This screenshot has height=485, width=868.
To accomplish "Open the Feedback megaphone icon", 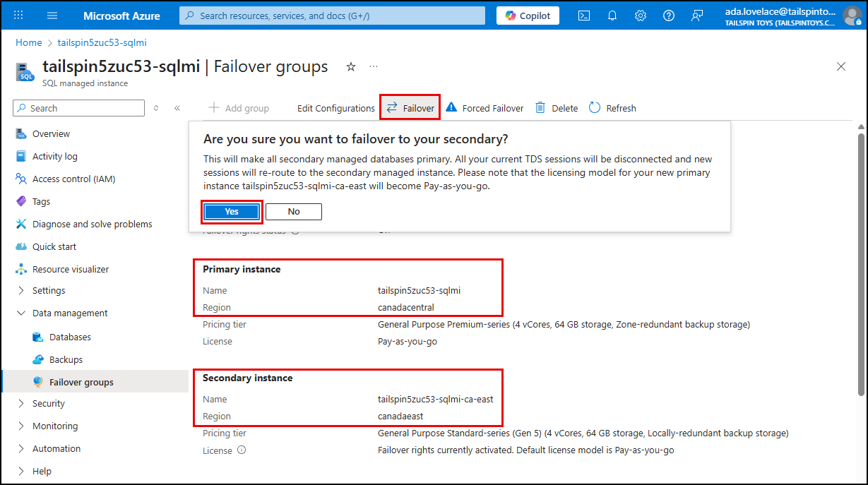I will click(x=697, y=15).
